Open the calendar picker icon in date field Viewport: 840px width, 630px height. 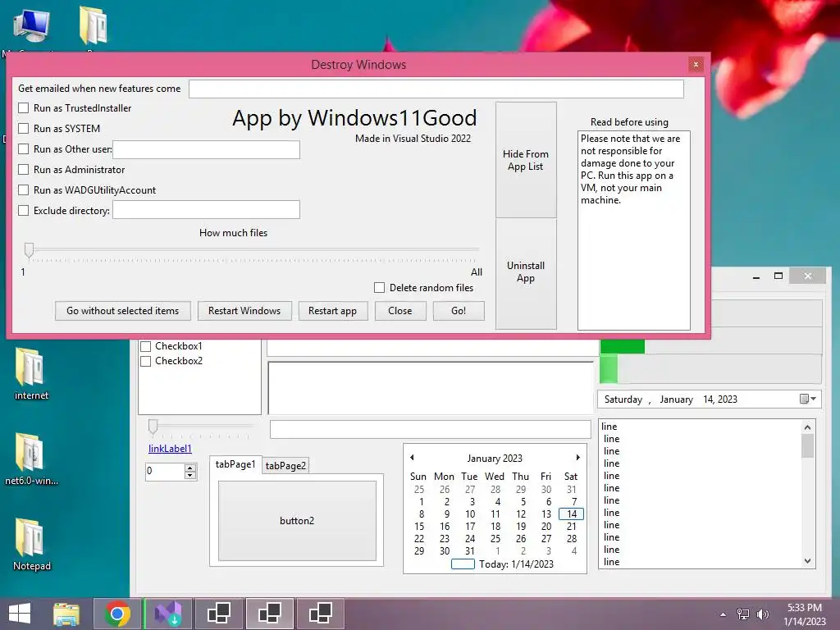point(804,399)
